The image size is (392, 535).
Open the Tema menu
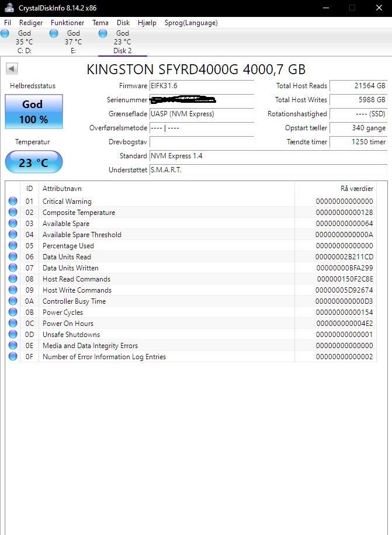coord(100,23)
